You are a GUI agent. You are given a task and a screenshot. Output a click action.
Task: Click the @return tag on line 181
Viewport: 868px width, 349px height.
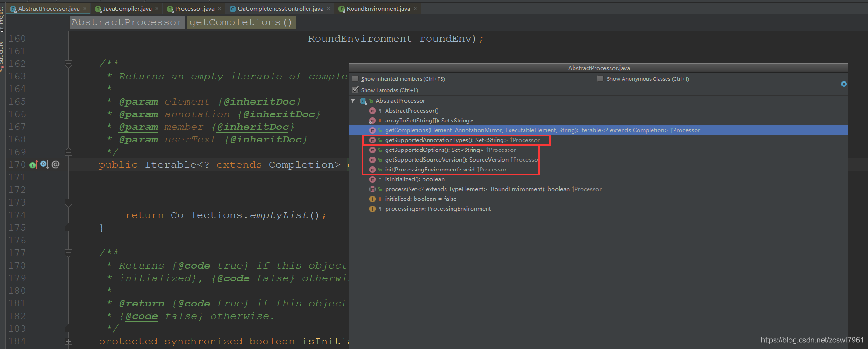142,304
